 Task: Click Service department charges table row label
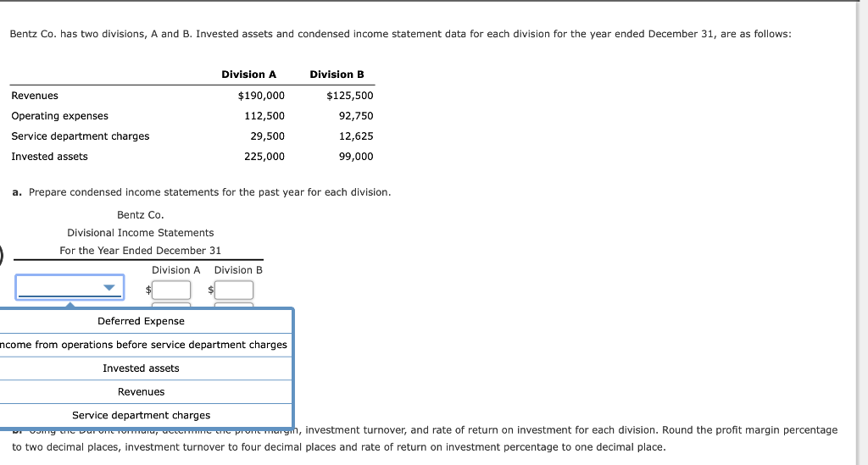tap(81, 136)
